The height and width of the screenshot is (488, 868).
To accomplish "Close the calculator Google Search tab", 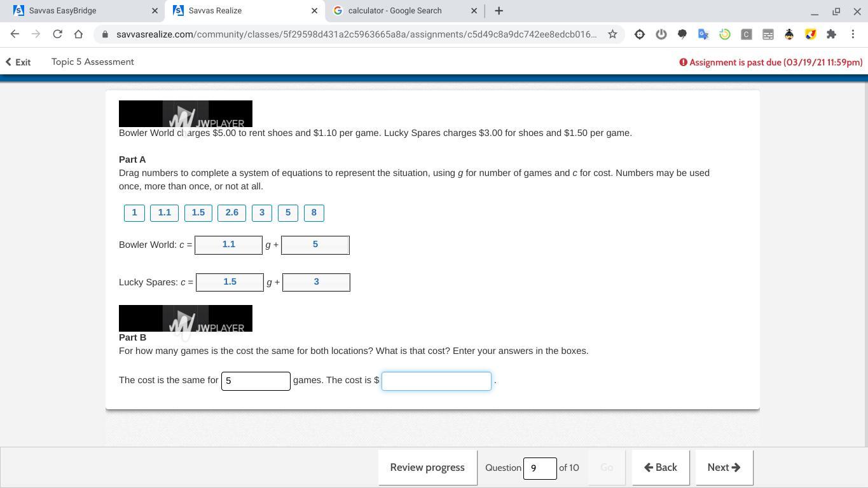I will tap(474, 11).
